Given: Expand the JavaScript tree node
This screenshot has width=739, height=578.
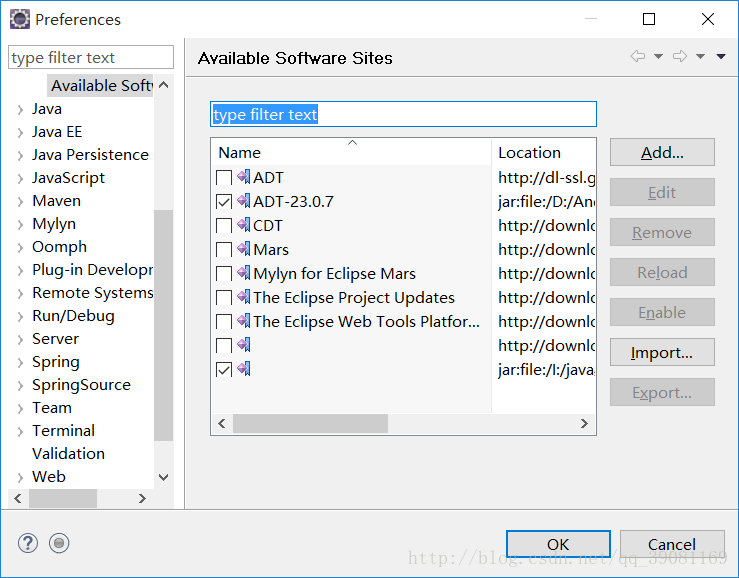Looking at the screenshot, I should (x=20, y=179).
